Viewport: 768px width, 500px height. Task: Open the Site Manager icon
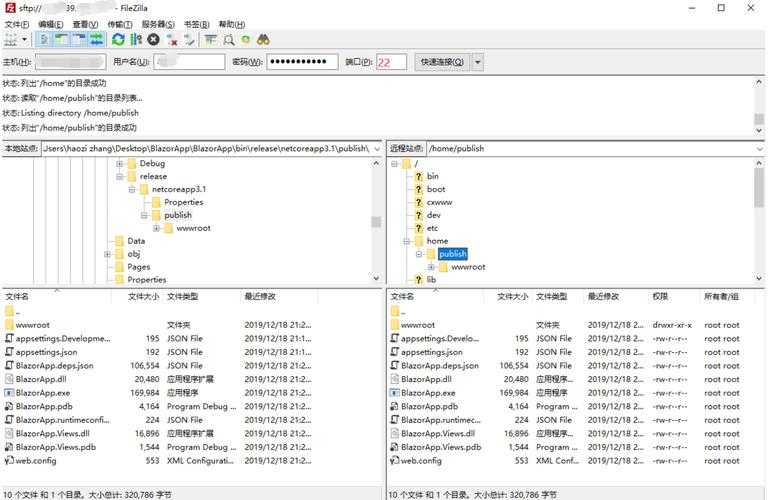tap(10, 40)
